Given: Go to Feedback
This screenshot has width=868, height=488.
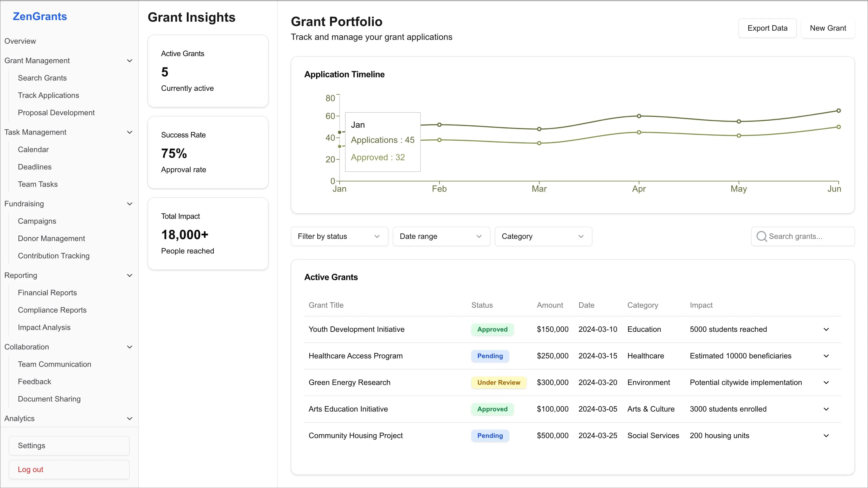Looking at the screenshot, I should 35,381.
